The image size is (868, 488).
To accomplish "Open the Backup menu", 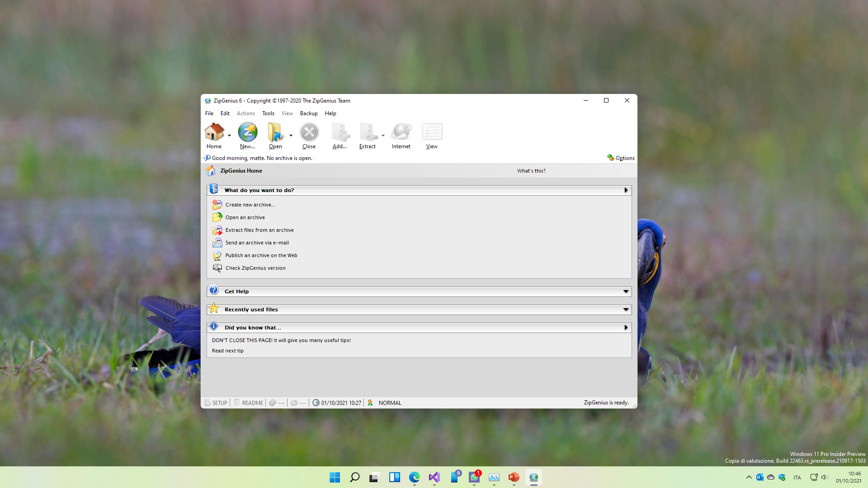I will pos(309,113).
